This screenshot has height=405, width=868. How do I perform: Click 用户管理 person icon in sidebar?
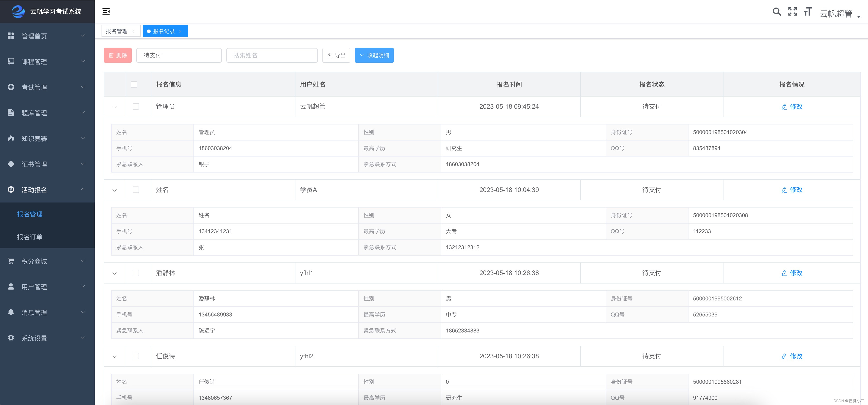pyautogui.click(x=11, y=287)
